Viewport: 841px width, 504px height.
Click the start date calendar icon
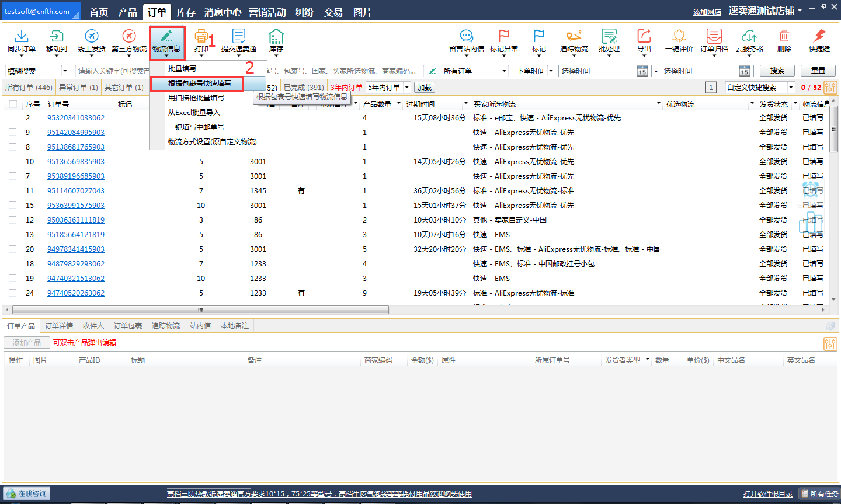[642, 71]
